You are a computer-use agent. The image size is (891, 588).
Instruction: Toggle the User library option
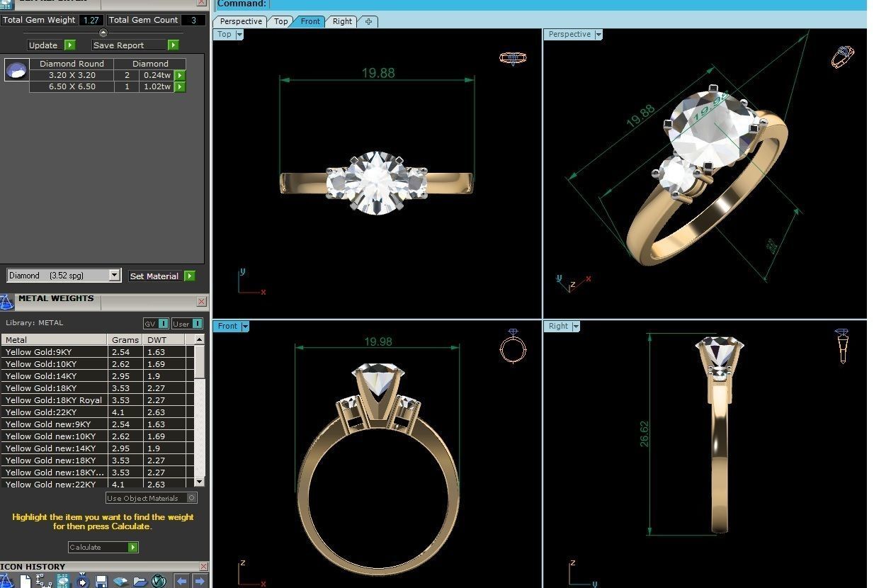pyautogui.click(x=187, y=324)
